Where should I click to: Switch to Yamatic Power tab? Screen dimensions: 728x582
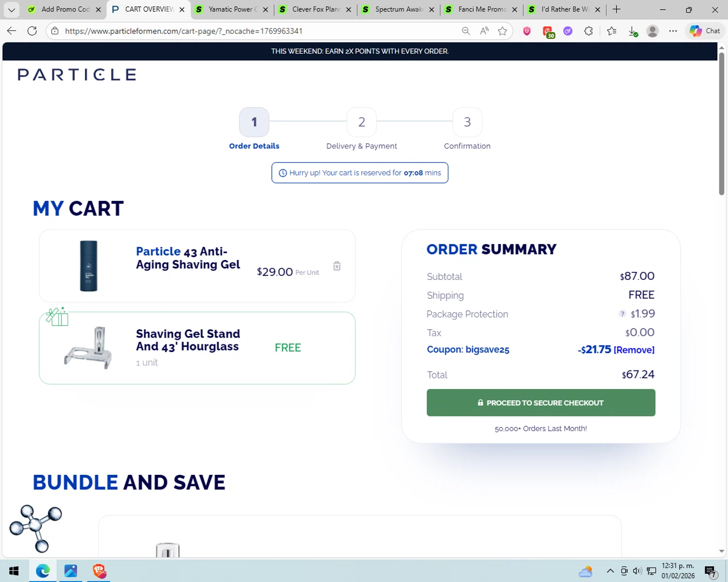(233, 9)
